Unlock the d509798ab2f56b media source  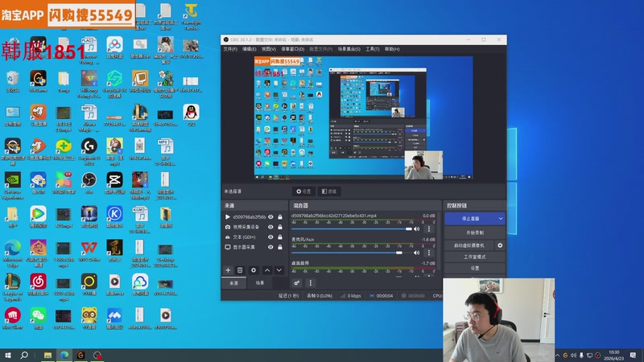[280, 216]
